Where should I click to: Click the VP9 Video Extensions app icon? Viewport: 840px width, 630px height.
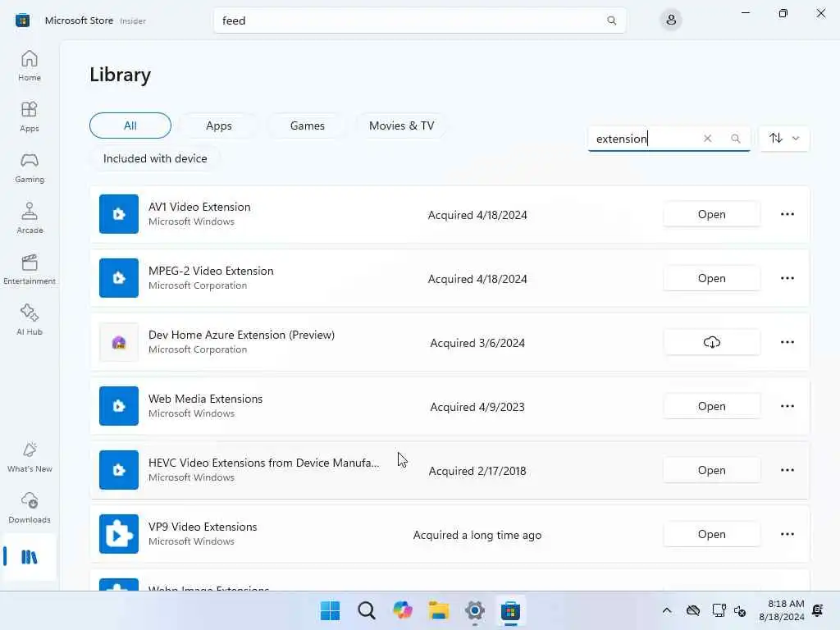(119, 534)
